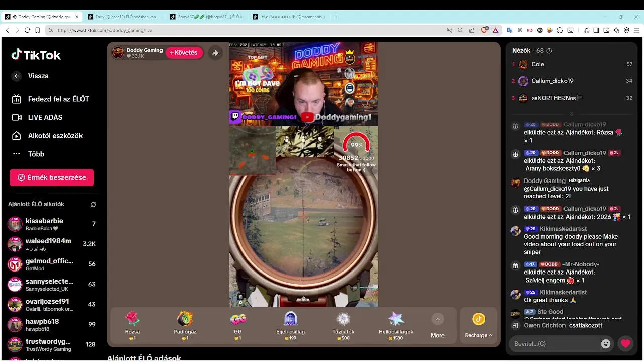Expand the gift tray with the More arrow
Screen dimensions: 644x362
pos(437,319)
